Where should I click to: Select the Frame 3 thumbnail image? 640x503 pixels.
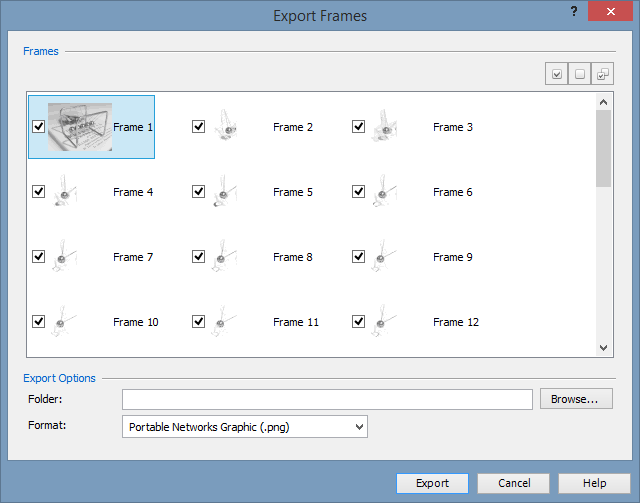point(384,125)
